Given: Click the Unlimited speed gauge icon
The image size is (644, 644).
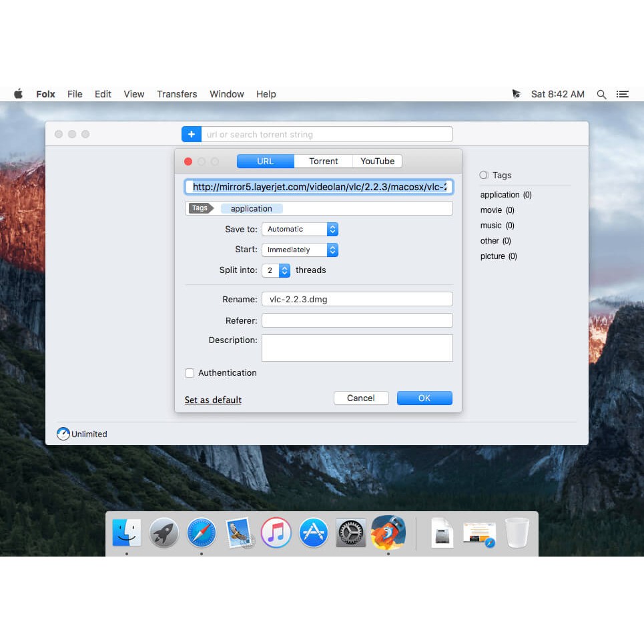Looking at the screenshot, I should tap(63, 434).
